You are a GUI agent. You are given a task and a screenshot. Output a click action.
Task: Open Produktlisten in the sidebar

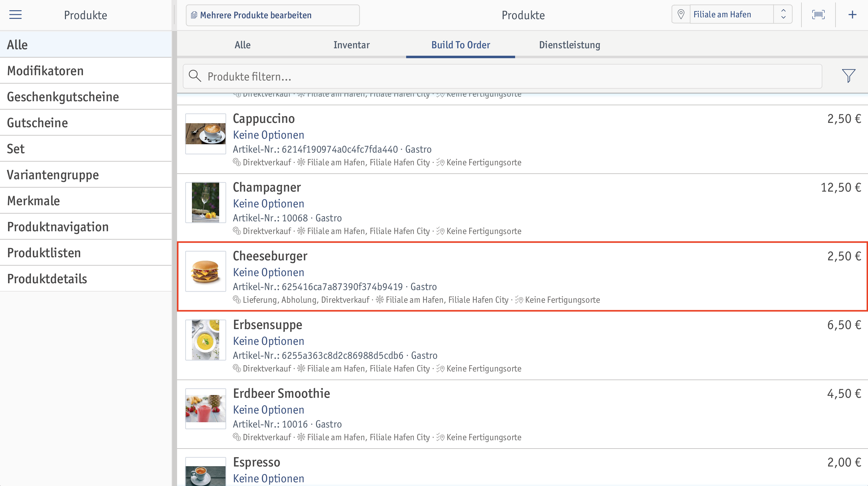point(85,252)
